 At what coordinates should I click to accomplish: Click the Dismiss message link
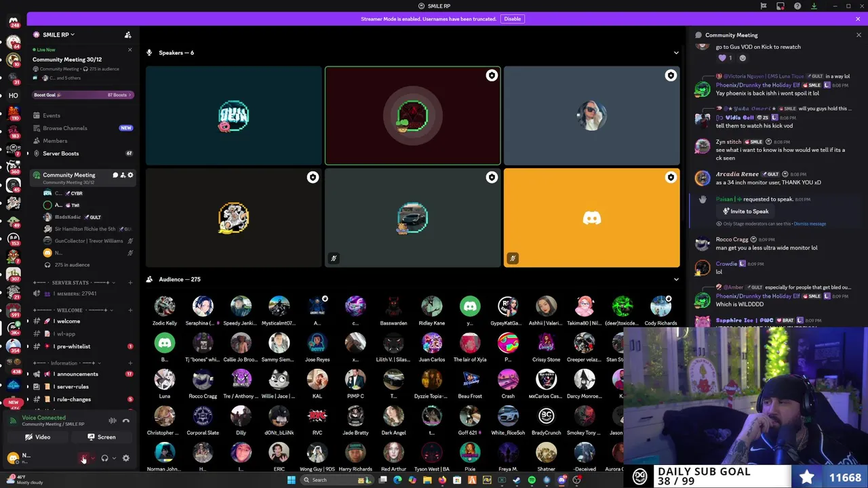[x=810, y=224]
